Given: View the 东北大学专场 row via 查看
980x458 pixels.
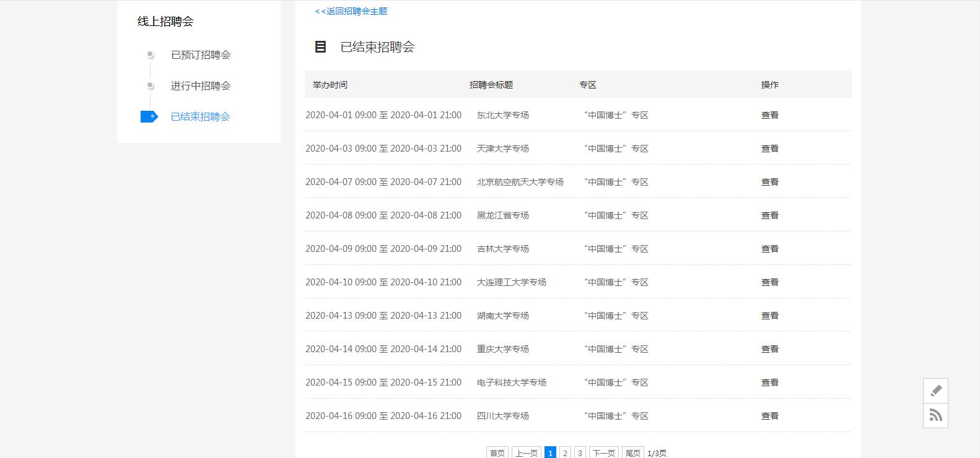Looking at the screenshot, I should pyautogui.click(x=770, y=115).
